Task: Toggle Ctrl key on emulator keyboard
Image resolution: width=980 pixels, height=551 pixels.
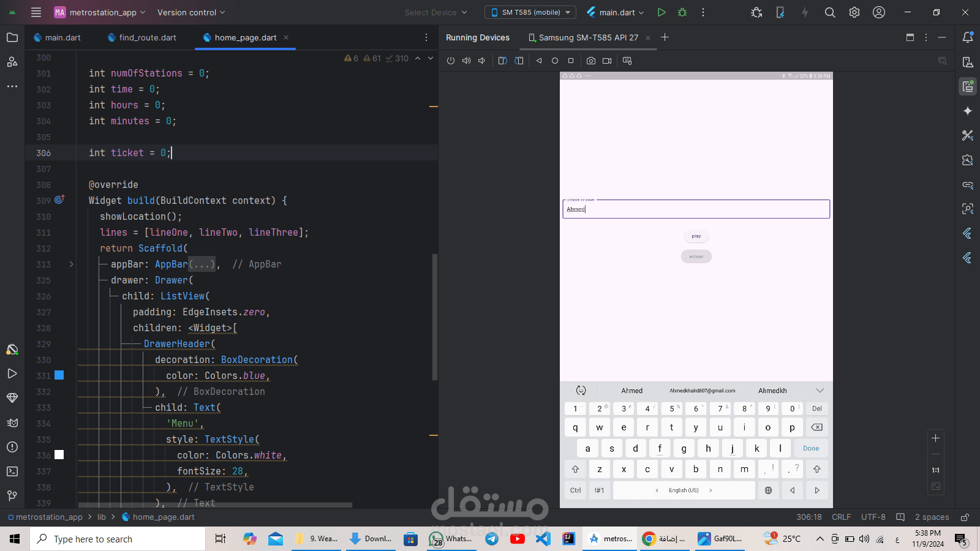Action: (575, 490)
